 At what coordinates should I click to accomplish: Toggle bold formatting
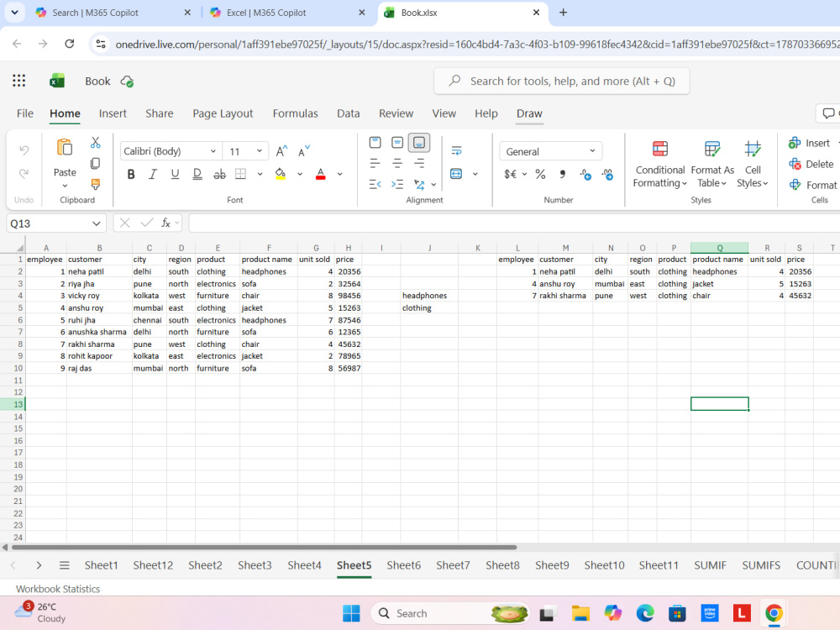point(131,174)
